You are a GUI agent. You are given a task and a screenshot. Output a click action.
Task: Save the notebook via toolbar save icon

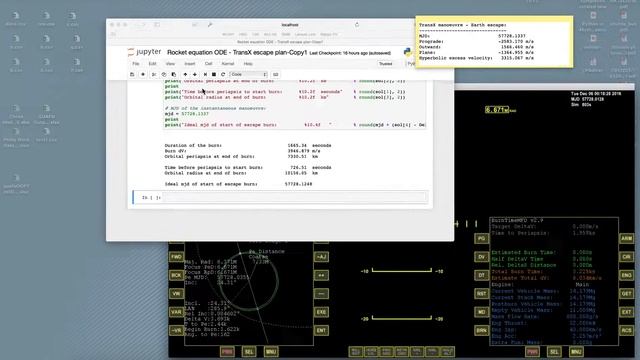(x=132, y=74)
